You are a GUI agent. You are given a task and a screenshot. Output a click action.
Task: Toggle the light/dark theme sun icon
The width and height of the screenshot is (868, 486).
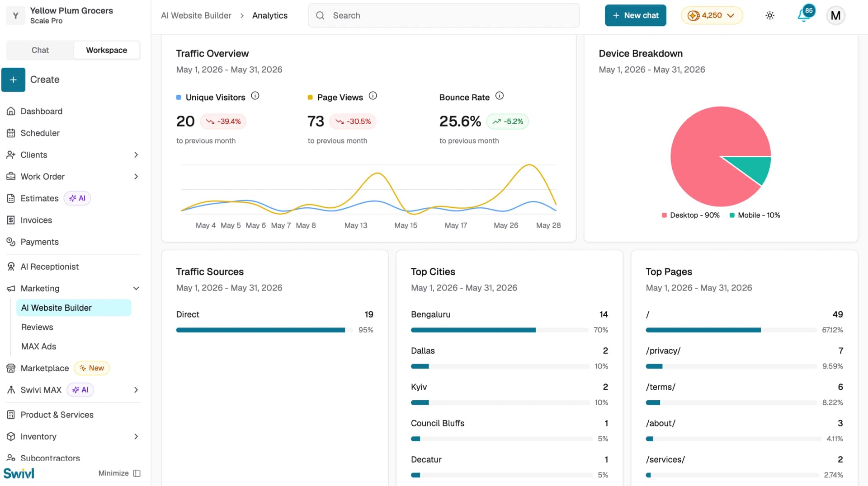point(770,15)
